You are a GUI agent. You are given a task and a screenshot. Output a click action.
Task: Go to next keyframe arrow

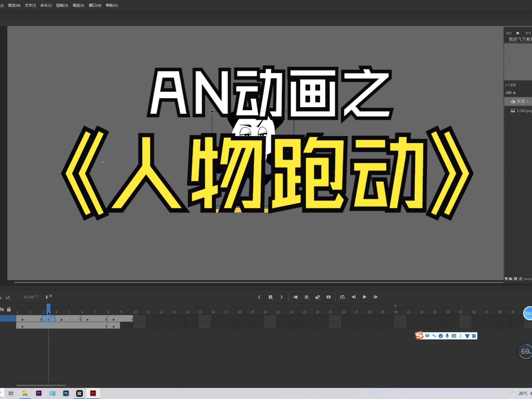coord(282,297)
